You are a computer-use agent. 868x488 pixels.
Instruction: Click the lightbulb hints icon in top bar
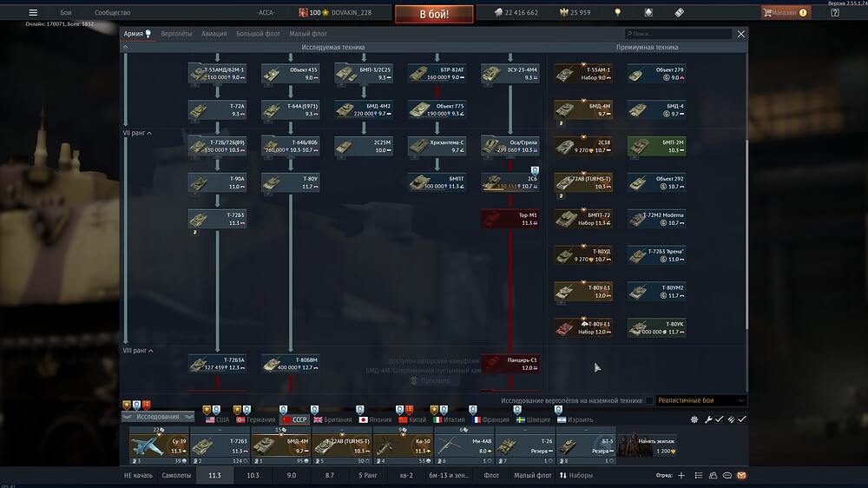tap(618, 12)
